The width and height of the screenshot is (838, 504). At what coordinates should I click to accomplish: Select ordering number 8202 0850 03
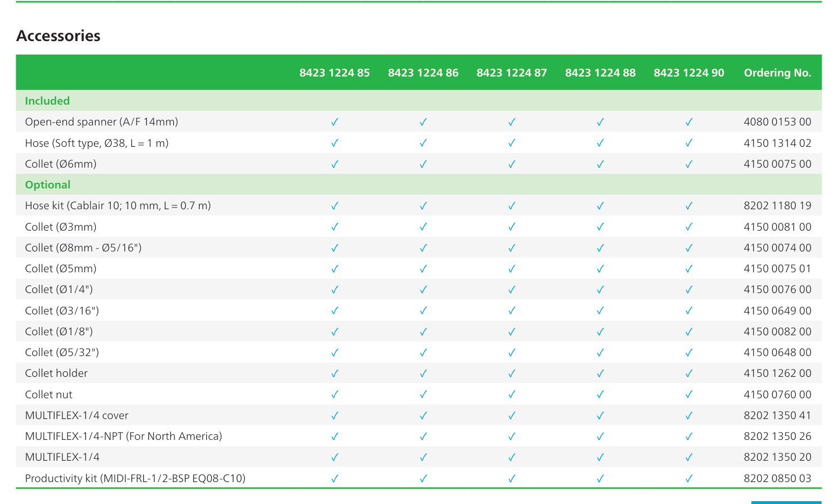pyautogui.click(x=777, y=478)
